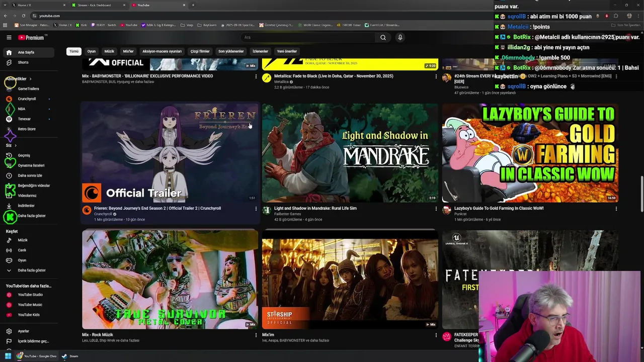Open options menu for Mandrake video
Image resolution: width=644 pixels, height=362 pixels.
(x=436, y=209)
